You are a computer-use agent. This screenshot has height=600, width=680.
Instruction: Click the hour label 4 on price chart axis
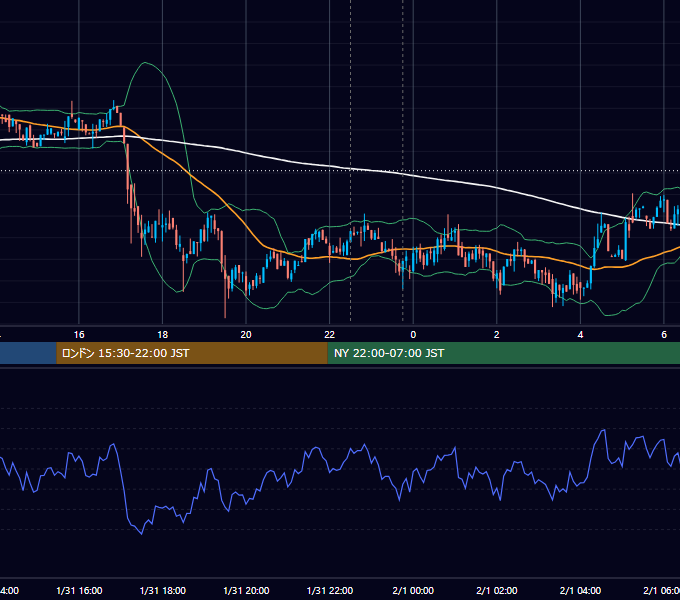click(580, 335)
